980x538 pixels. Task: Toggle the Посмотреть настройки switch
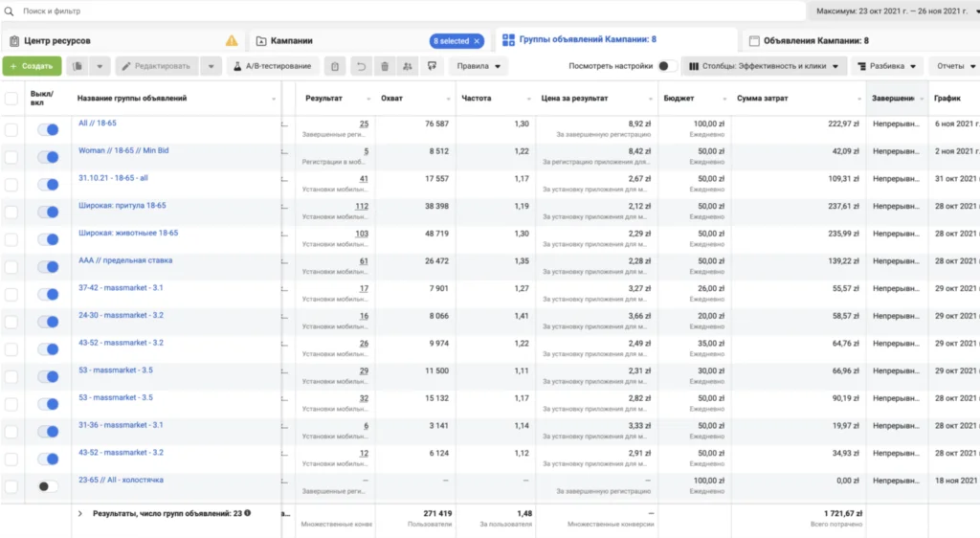click(667, 66)
